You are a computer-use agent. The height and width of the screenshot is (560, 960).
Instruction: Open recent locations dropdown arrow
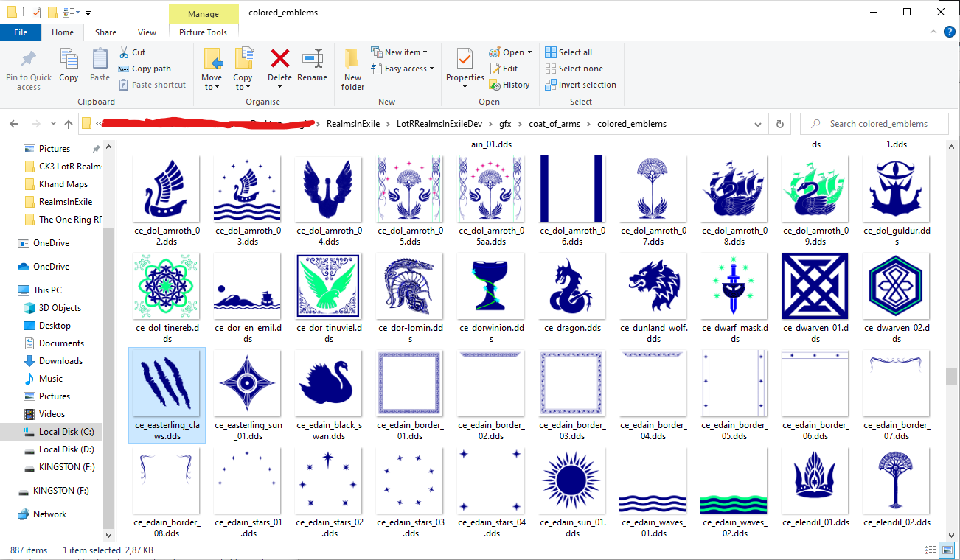53,124
